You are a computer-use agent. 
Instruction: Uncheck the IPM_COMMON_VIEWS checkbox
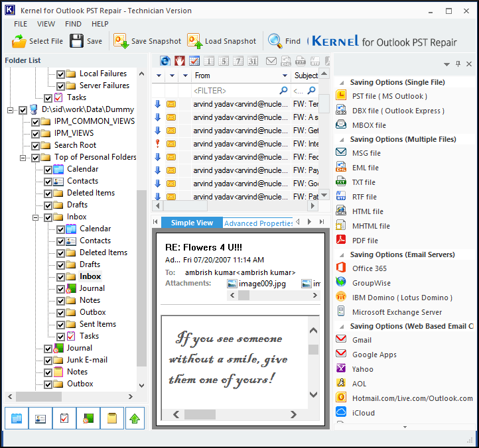click(x=35, y=121)
